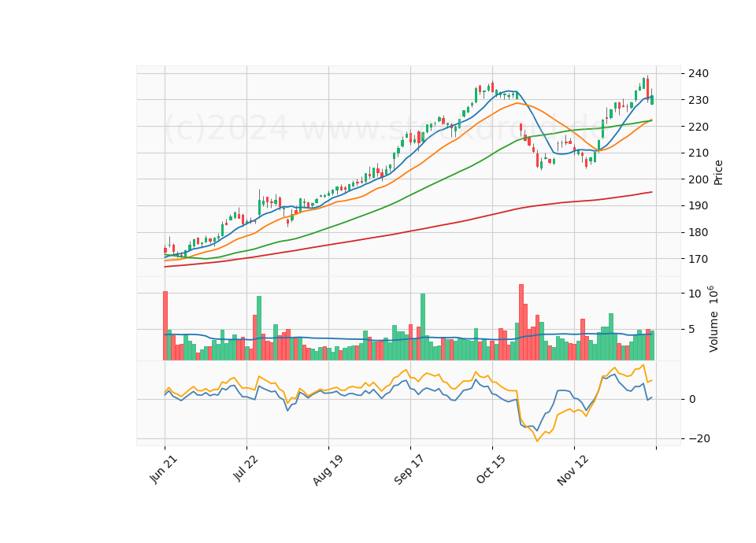Click the "Jun 21" date label

(164, 469)
